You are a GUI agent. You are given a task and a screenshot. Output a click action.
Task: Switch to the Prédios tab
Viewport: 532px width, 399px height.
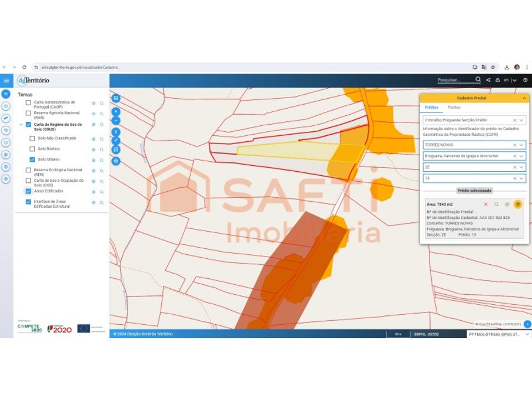click(x=431, y=107)
